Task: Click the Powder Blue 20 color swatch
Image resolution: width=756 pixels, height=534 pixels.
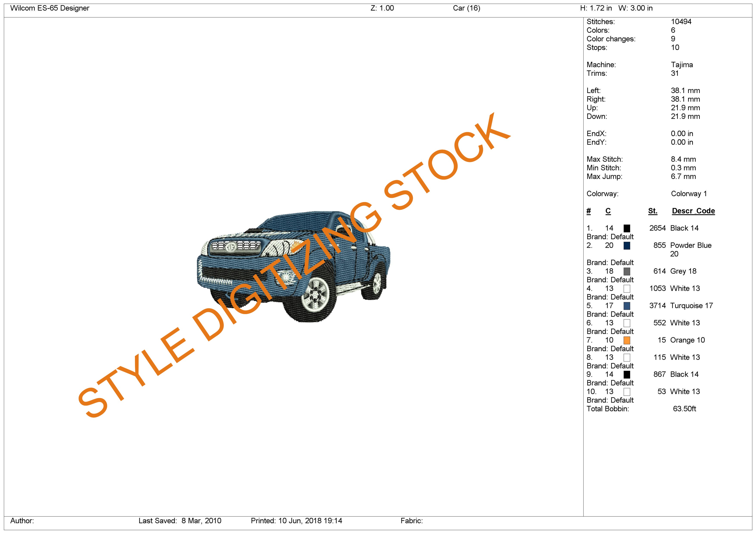Action: (627, 245)
